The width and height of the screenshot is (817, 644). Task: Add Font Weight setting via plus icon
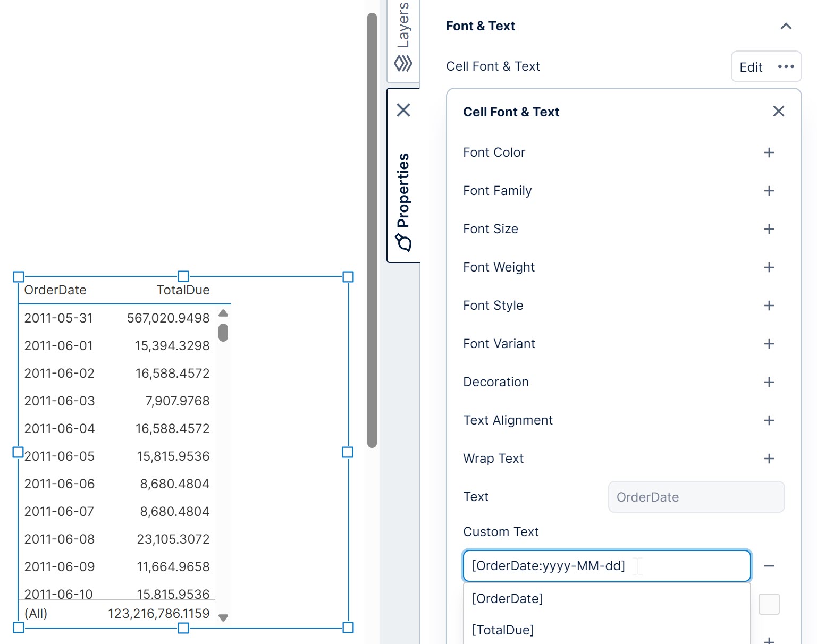pos(769,267)
